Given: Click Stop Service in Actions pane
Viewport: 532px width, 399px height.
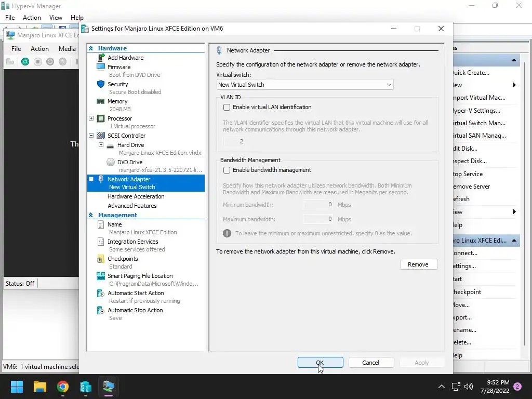Looking at the screenshot, I should [x=468, y=174].
